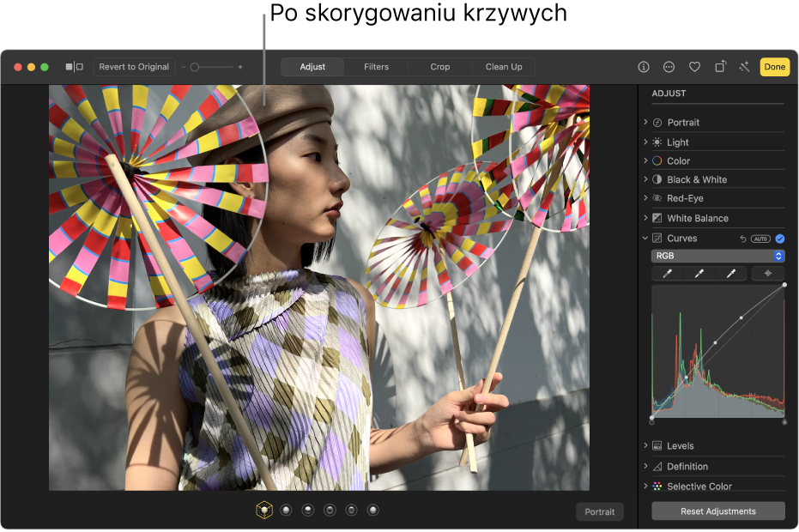Pick the black point eyedropper in Curves

coord(667,274)
